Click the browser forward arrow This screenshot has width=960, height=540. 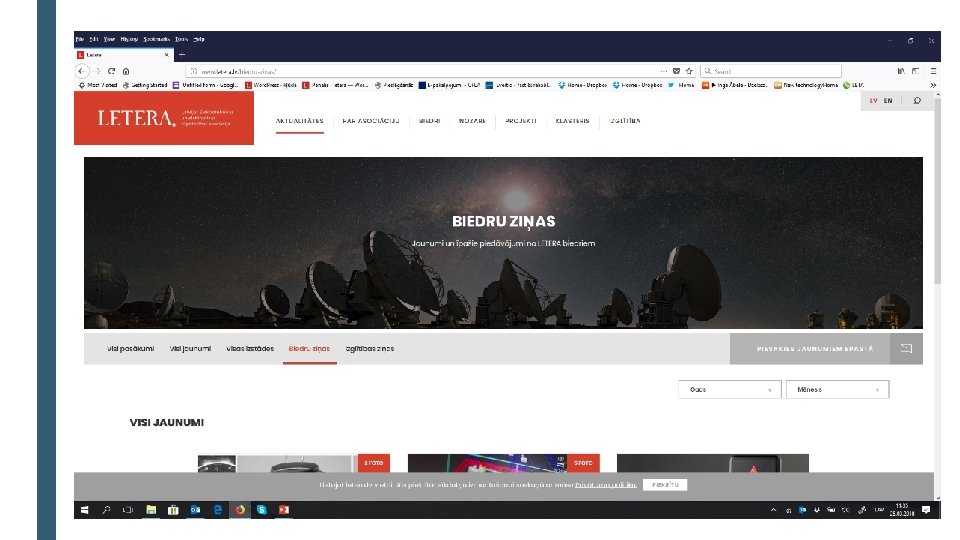(x=97, y=71)
